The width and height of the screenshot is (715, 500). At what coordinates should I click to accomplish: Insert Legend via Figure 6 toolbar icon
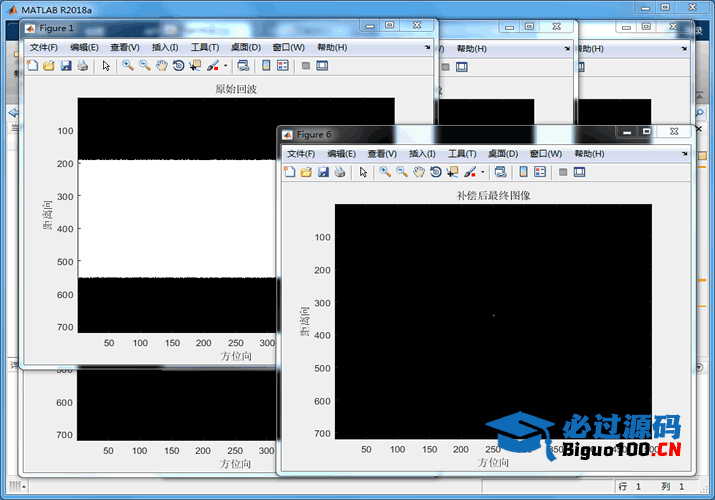tap(540, 172)
